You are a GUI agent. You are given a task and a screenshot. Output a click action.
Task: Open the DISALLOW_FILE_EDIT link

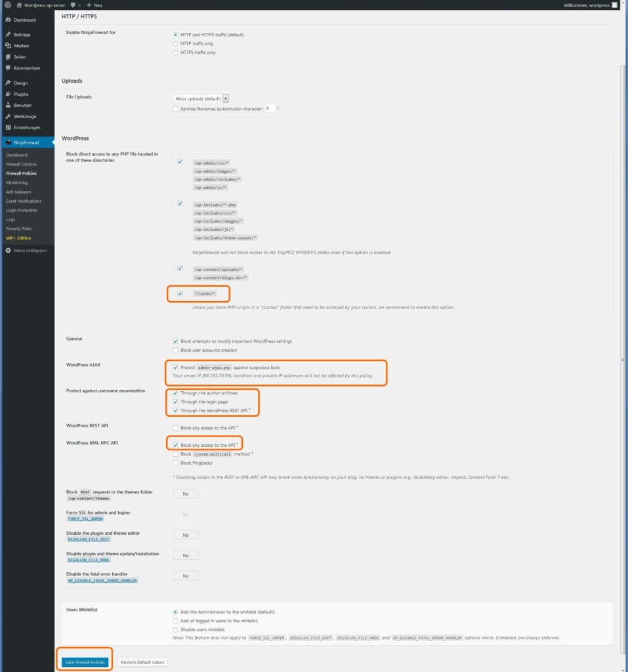pos(89,539)
